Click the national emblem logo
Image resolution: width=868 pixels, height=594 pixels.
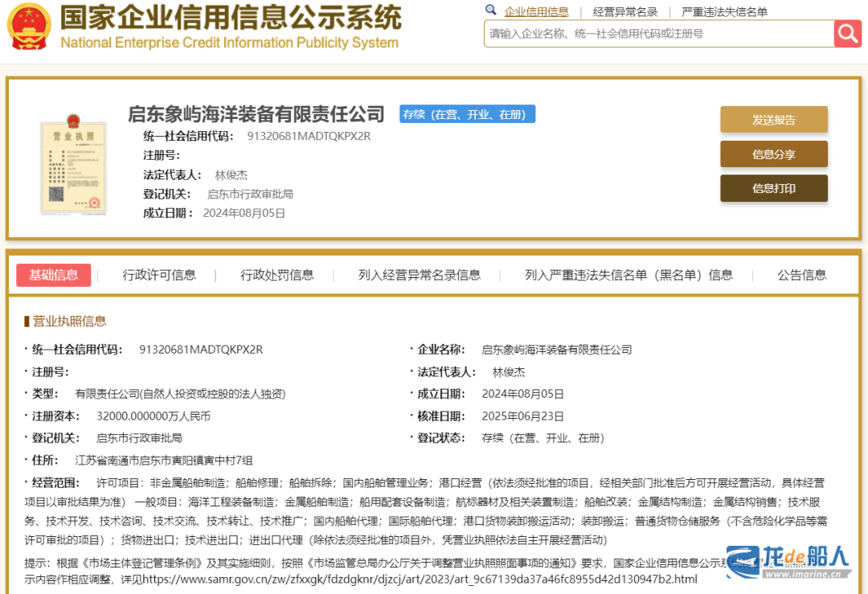pos(30,29)
